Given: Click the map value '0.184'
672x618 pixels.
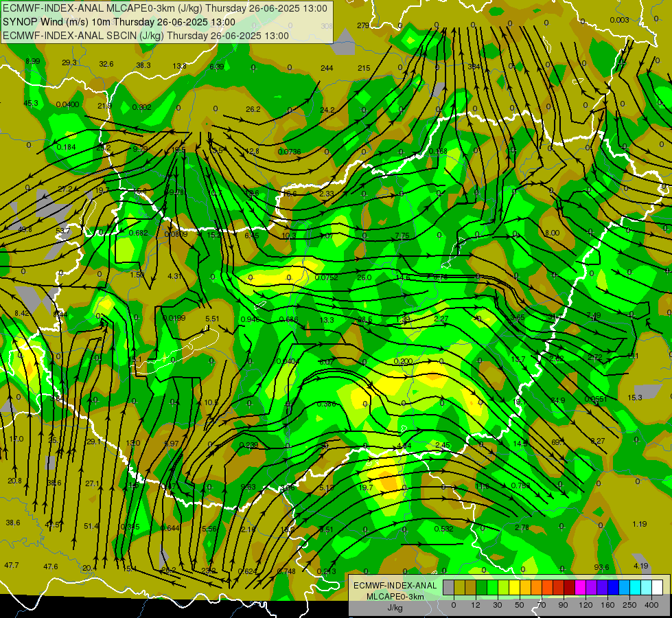Looking at the screenshot, I should 67,147.
